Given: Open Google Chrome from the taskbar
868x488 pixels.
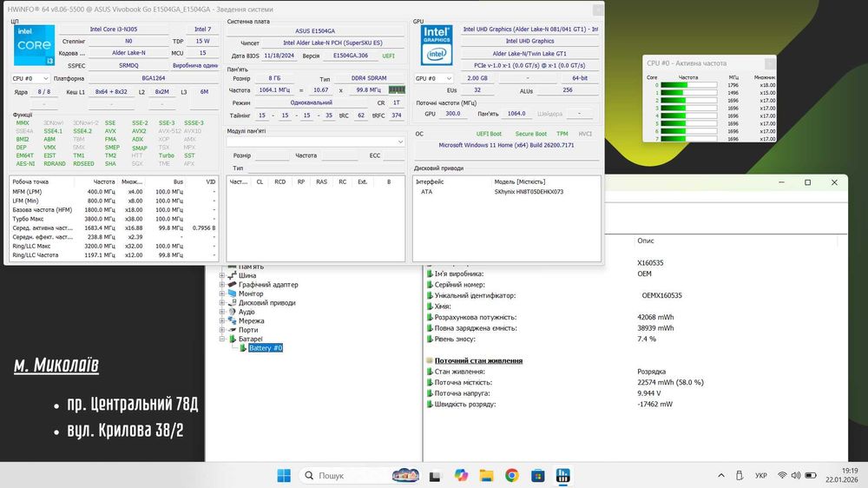Looking at the screenshot, I should pyautogui.click(x=512, y=475).
